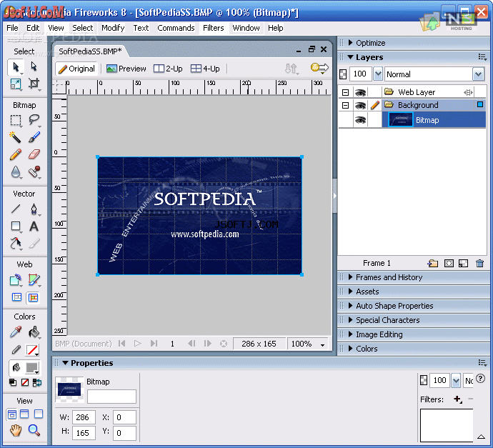
Task: Toggle Show Slices and Hotspots
Action: pos(34,297)
